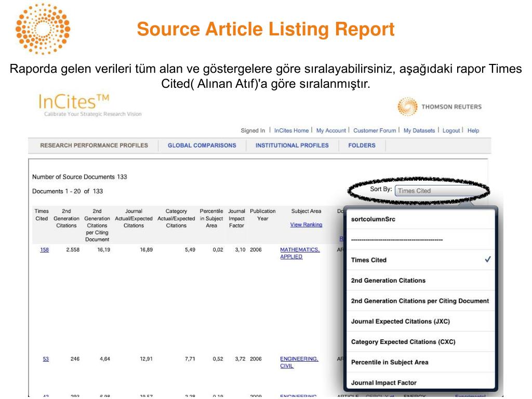Open Research Performance Profiles tab
The image size is (532, 399).
tap(94, 145)
